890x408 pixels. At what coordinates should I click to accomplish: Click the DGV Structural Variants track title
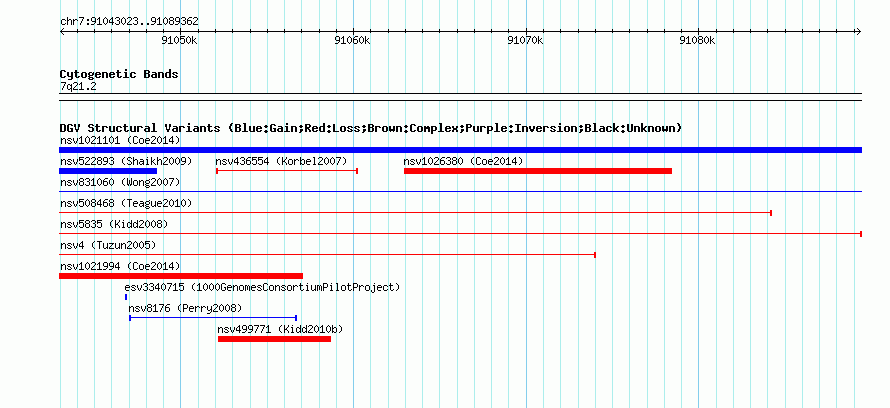[371, 128]
